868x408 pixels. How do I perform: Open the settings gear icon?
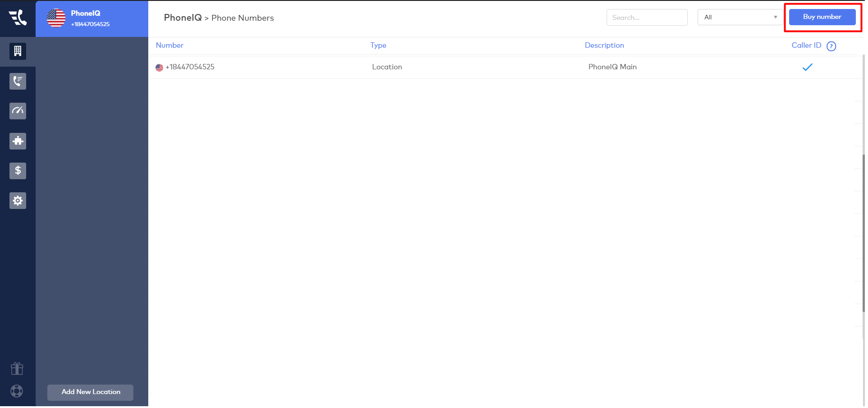coord(18,201)
